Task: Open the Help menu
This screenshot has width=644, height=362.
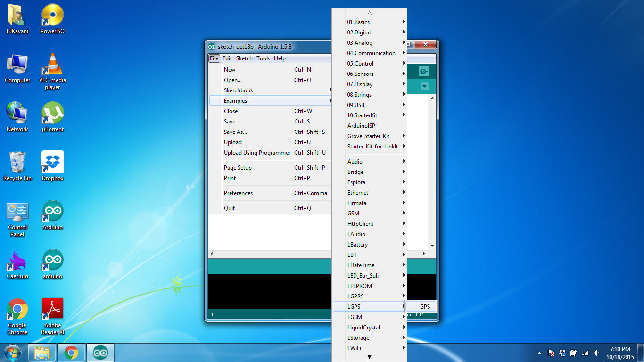Action: (280, 58)
